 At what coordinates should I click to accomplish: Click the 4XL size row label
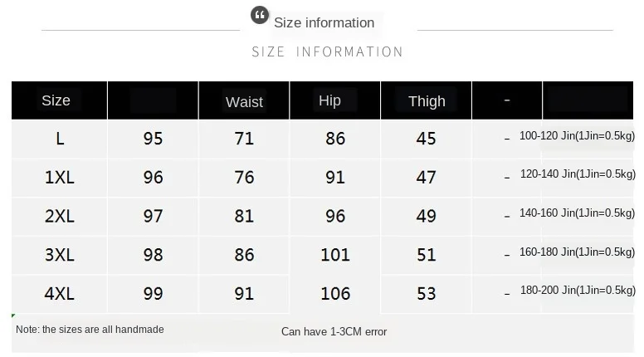tap(60, 293)
